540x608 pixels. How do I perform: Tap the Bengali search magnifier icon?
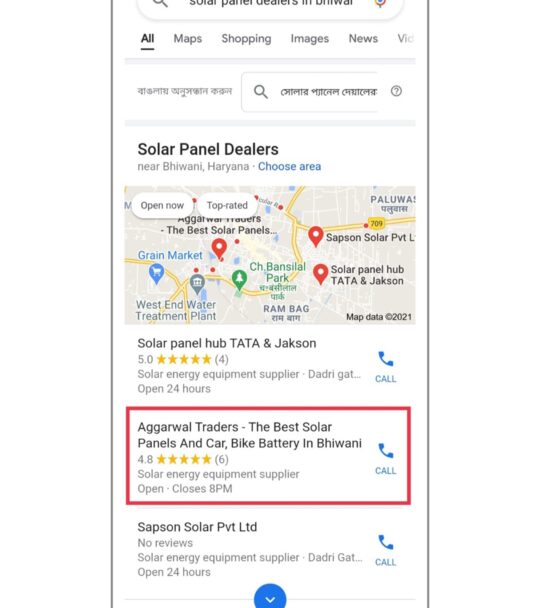(x=261, y=92)
